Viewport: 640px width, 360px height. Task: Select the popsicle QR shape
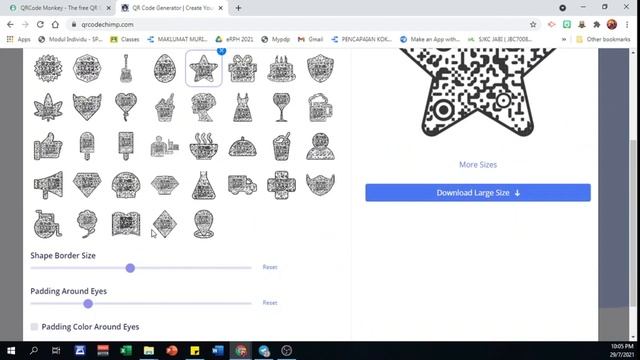tap(87, 146)
